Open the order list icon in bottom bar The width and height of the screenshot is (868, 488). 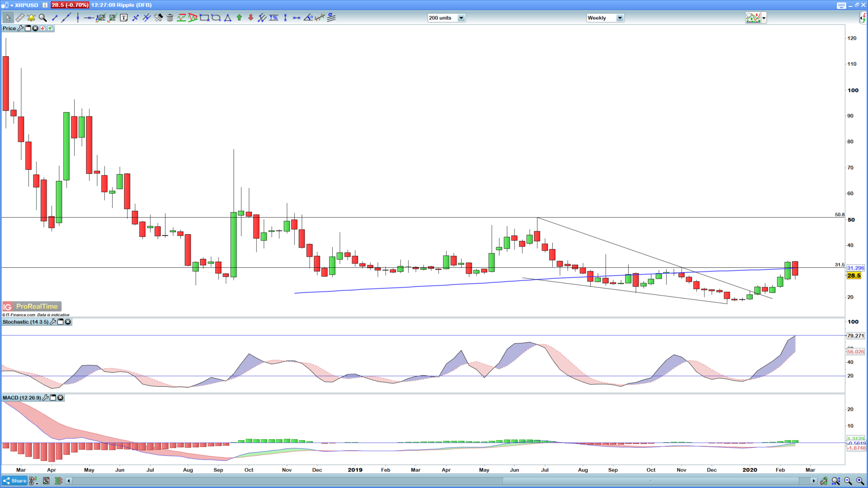tap(46, 481)
